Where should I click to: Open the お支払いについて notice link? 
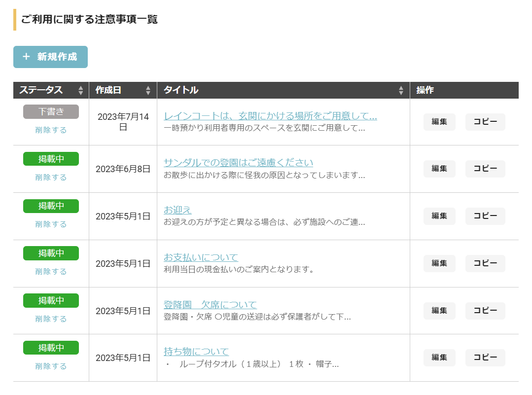[201, 257]
